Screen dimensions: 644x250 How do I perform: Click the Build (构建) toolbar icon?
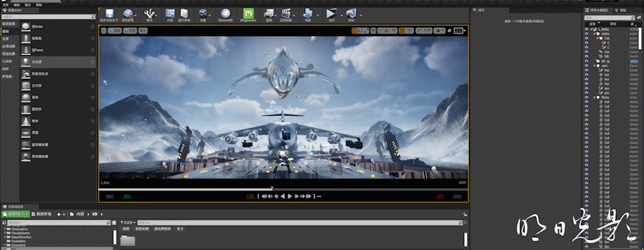click(x=307, y=13)
